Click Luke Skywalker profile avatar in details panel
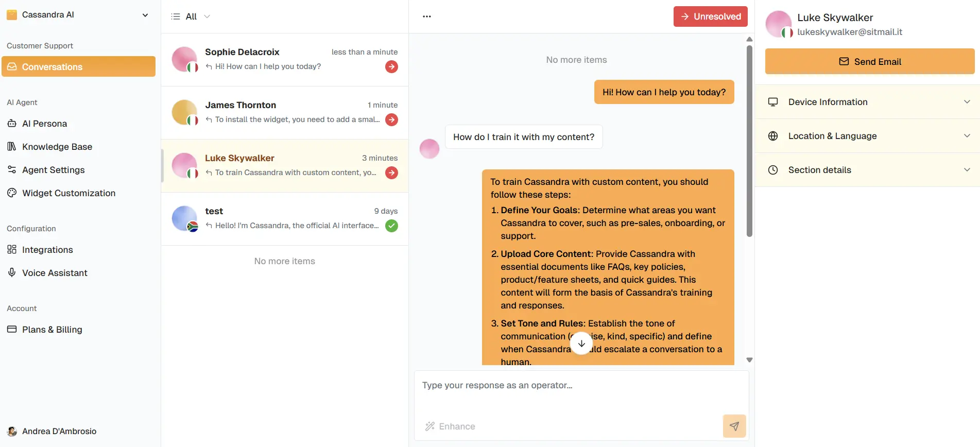980x447 pixels. point(779,24)
